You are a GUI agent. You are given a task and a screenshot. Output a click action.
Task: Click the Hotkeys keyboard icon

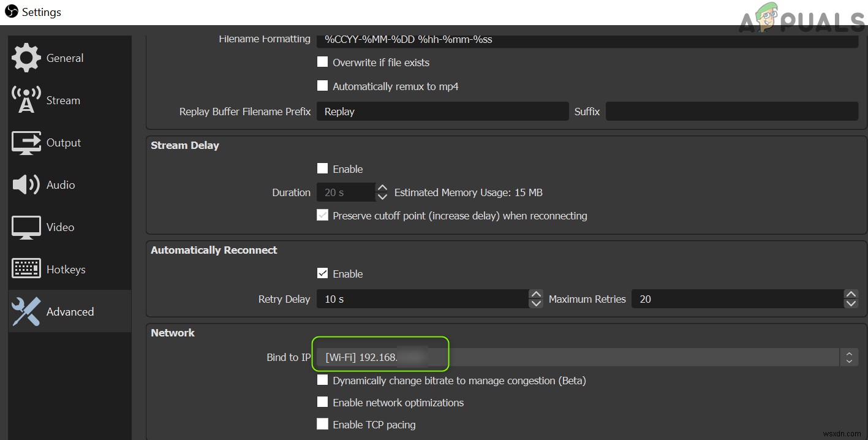pyautogui.click(x=26, y=268)
